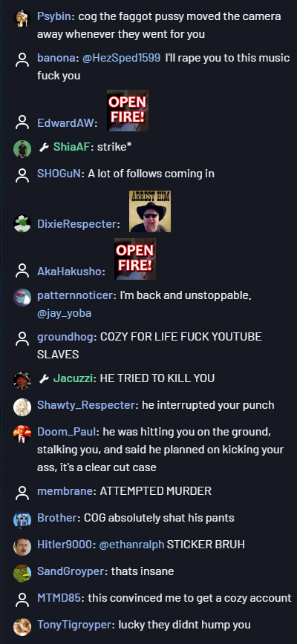Image resolution: width=297 pixels, height=644 pixels.
Task: Select the username ShiaAF
Action: pos(71,148)
